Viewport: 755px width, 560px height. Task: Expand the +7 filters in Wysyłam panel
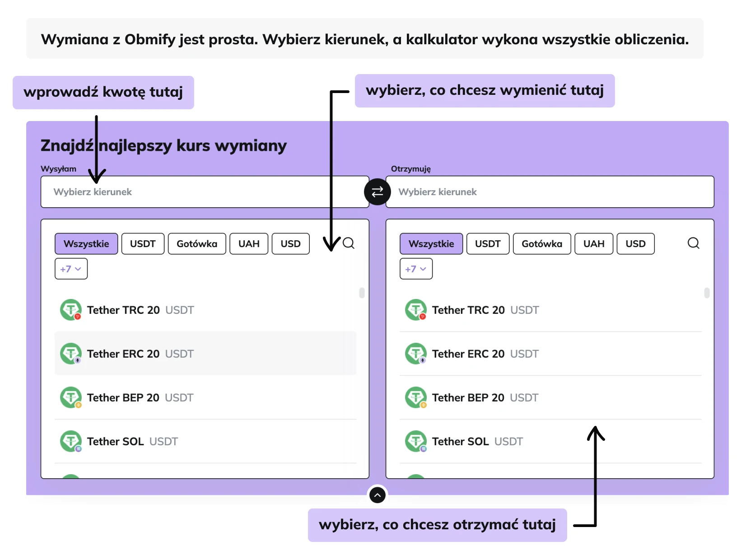tap(71, 269)
